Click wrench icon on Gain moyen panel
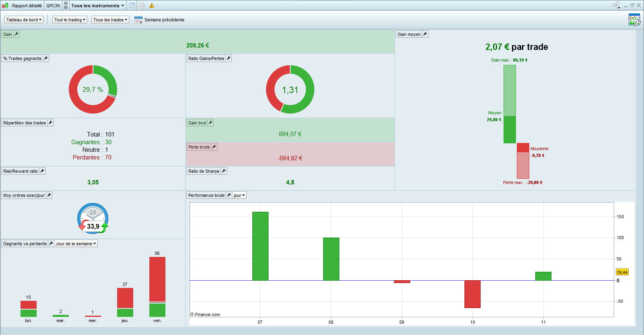This screenshot has height=335, width=644. click(x=425, y=34)
